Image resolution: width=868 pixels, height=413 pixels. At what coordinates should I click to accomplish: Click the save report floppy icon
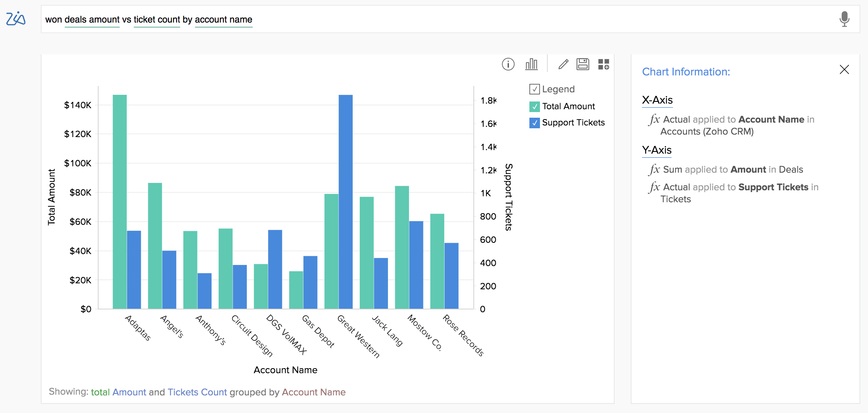pyautogui.click(x=583, y=64)
